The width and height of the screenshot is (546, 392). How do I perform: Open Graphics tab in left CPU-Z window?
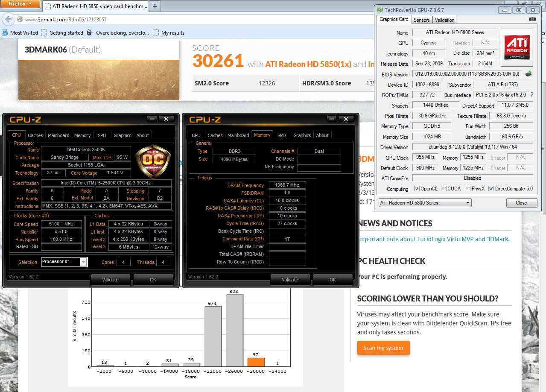[123, 135]
